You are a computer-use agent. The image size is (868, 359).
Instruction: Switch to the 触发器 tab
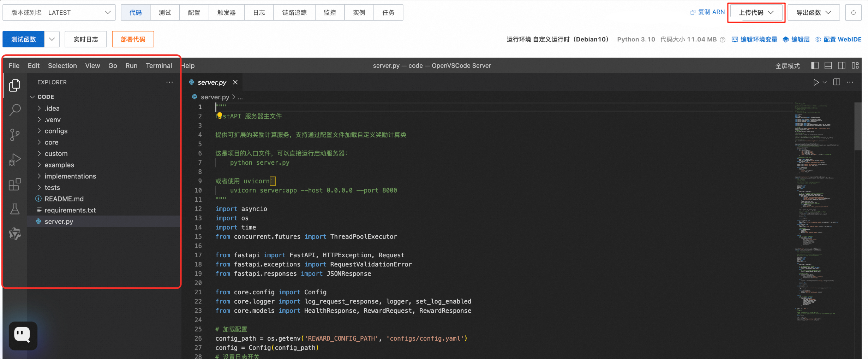pyautogui.click(x=227, y=13)
